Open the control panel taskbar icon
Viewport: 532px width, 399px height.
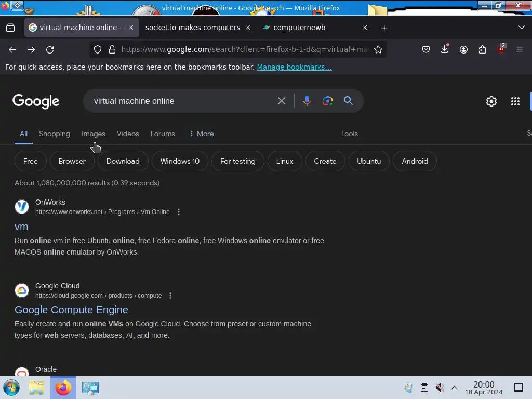[90, 388]
